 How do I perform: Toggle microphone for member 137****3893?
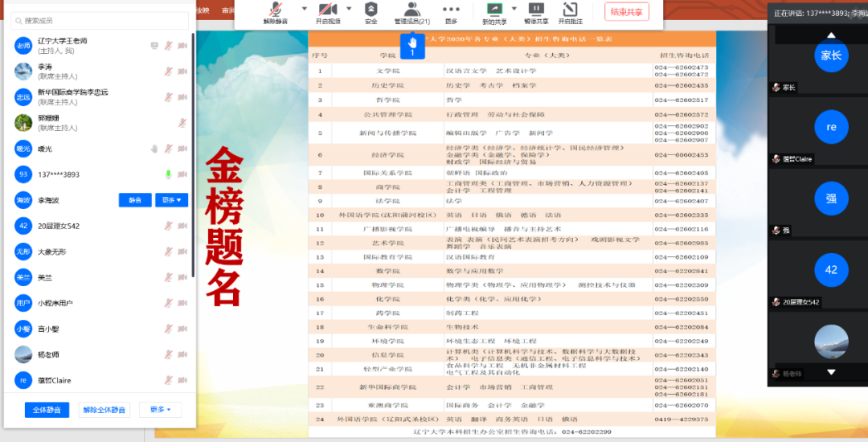[169, 174]
